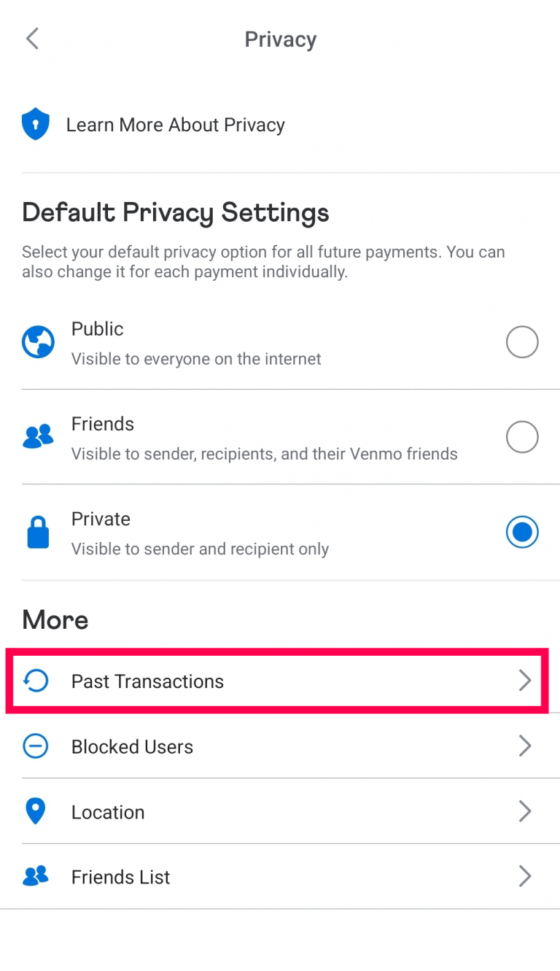Open the Blocked Users menu entry
The image size is (560, 971).
point(280,746)
